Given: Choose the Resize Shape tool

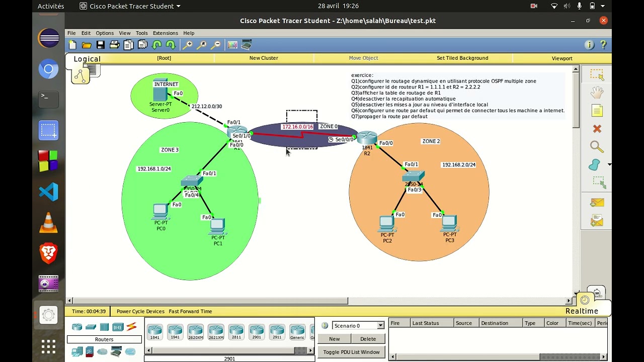Looking at the screenshot, I should (x=598, y=183).
